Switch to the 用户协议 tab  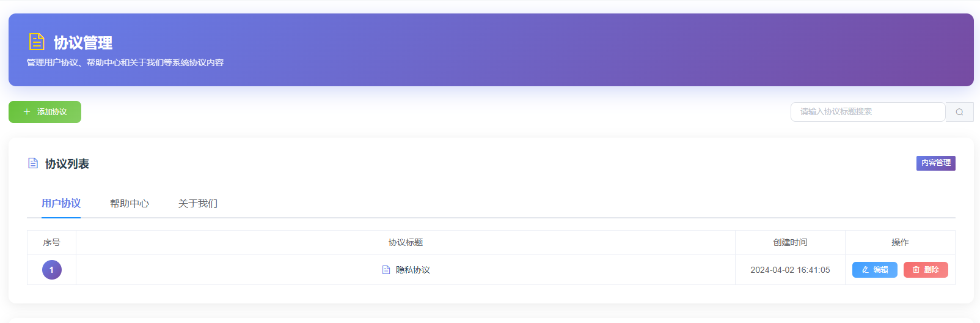pyautogui.click(x=61, y=204)
